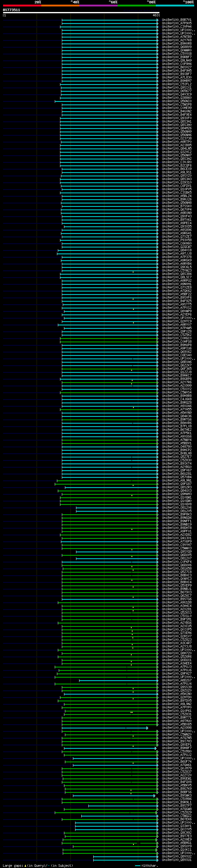Click the UniRef100_B9T061 label

click(176, 220)
